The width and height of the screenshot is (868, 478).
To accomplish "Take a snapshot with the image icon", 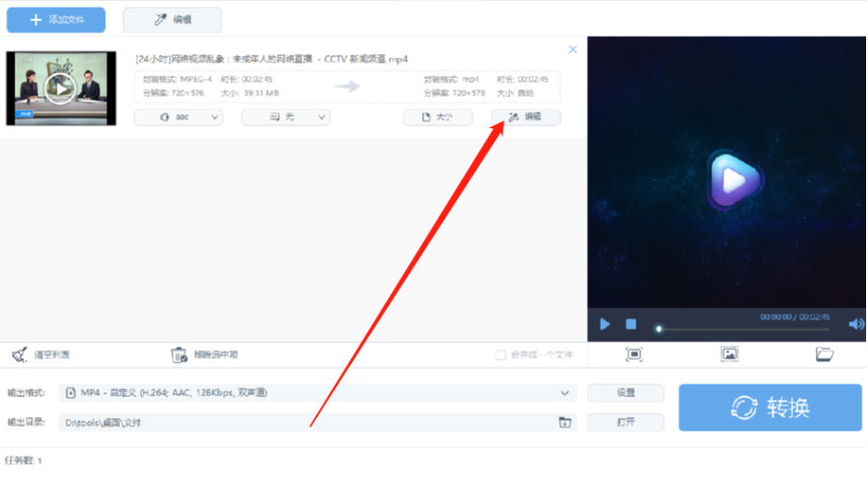I will point(730,355).
